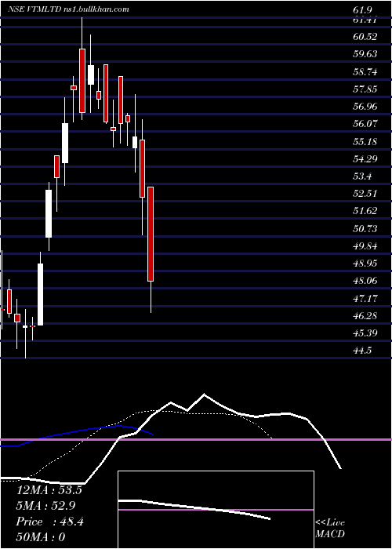Screen dimensions: 392x549
Task: Click the 58.74 price level label
Action: pos(365,72)
